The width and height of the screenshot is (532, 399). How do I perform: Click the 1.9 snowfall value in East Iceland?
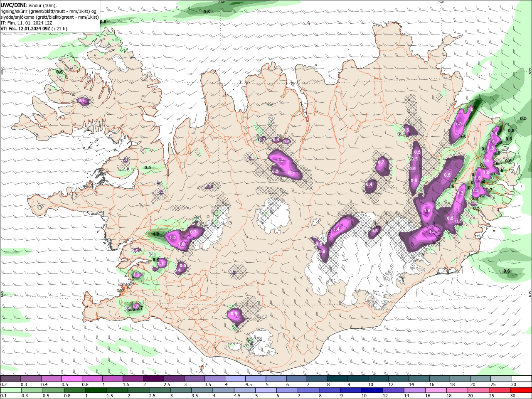point(427,211)
